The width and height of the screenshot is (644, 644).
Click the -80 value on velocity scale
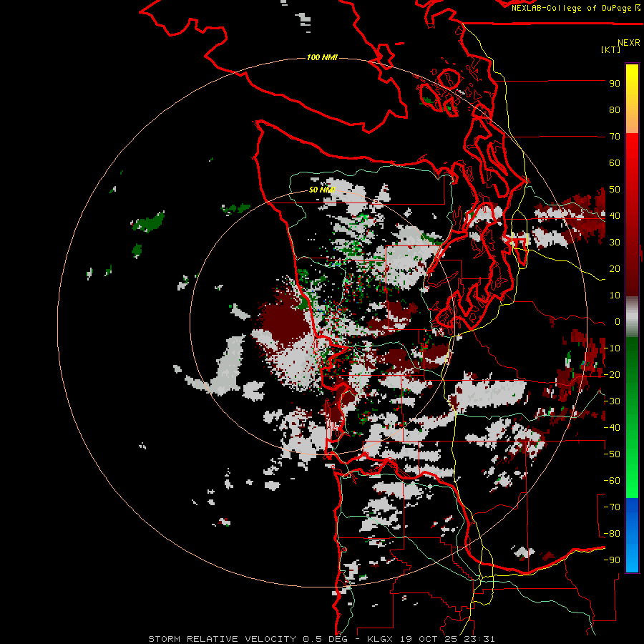click(612, 534)
